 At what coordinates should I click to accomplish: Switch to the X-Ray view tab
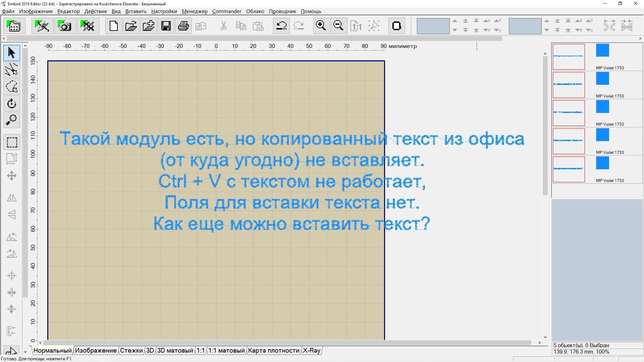pos(312,351)
